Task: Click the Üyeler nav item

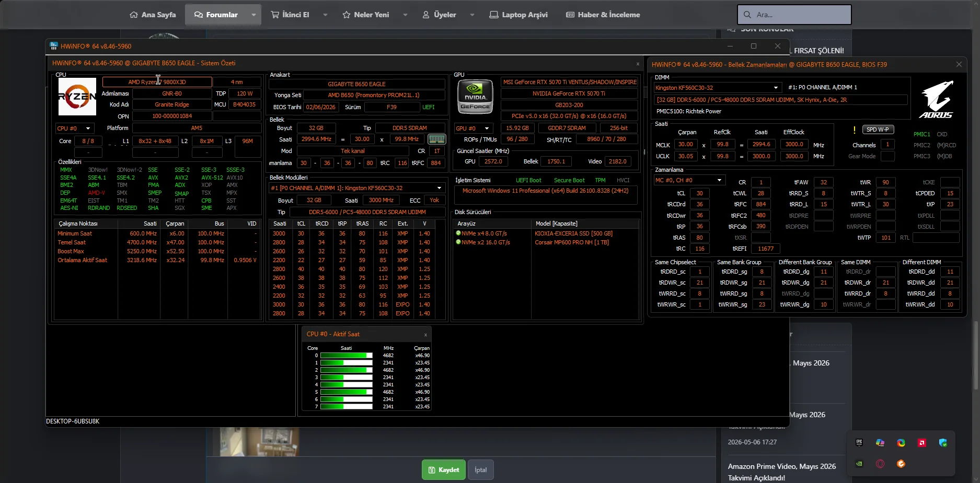Action: [439, 15]
